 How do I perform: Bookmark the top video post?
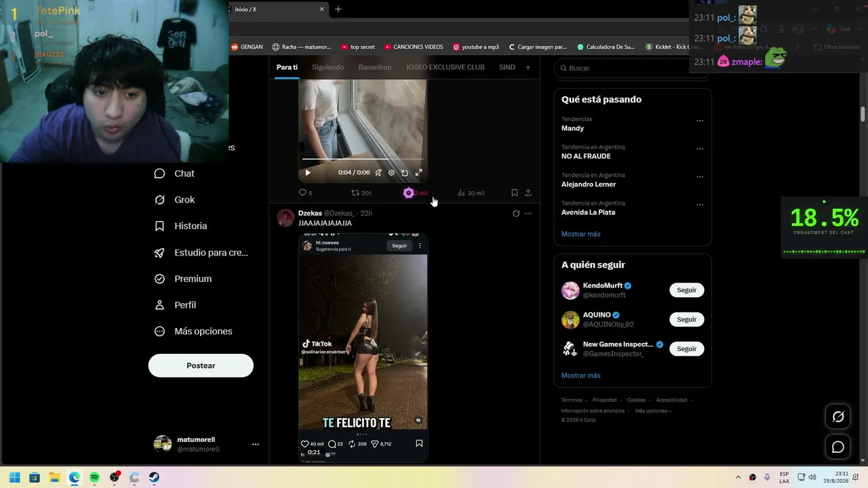[x=515, y=193]
